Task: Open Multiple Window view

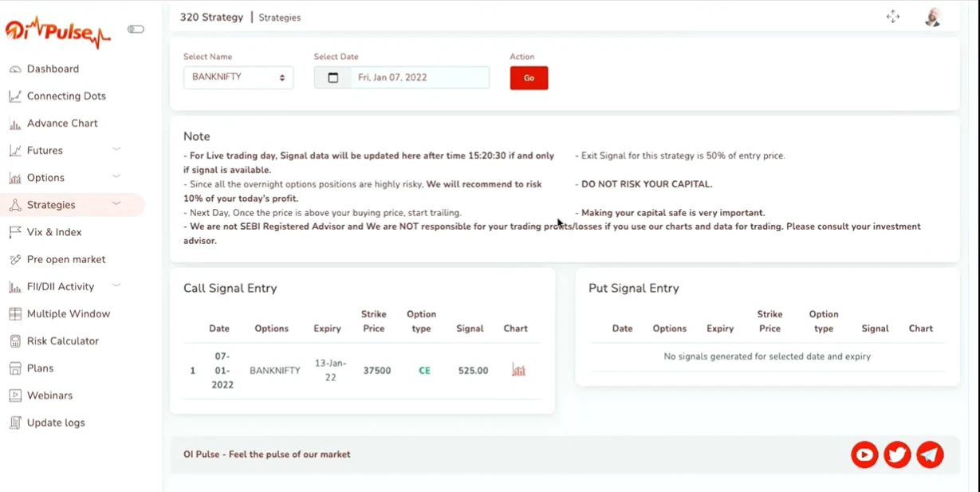Action: [x=69, y=314]
